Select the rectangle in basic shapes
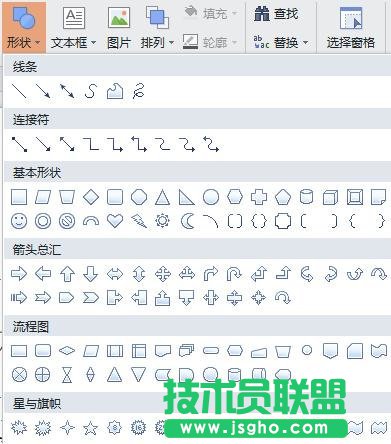391x444 pixels. [x=19, y=197]
